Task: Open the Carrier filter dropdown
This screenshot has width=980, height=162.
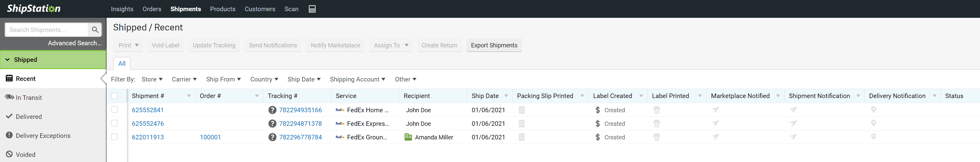Action: click(x=184, y=79)
